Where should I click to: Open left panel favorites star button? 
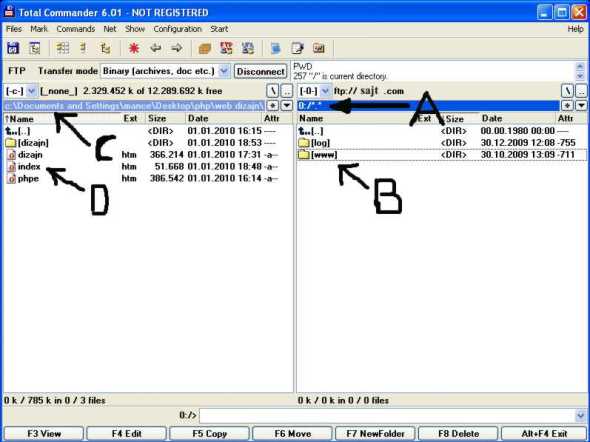tap(272, 106)
